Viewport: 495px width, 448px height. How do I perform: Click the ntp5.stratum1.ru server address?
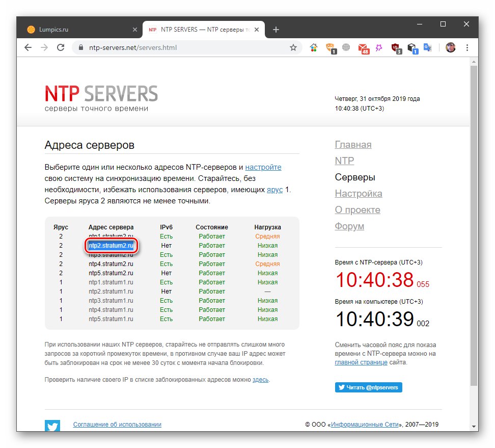point(111,319)
